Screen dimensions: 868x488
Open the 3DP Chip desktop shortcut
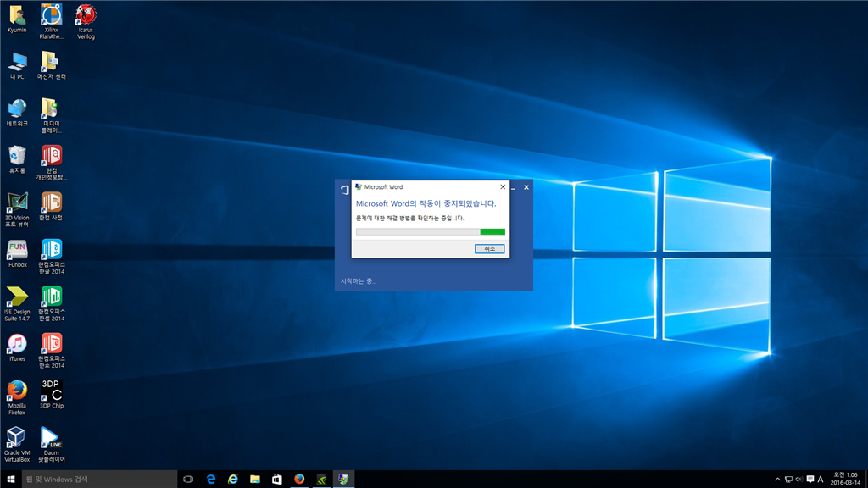pyautogui.click(x=51, y=395)
